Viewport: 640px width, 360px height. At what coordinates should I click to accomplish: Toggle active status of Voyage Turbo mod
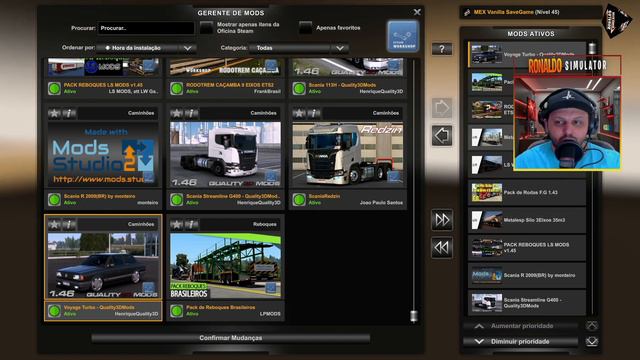tap(54, 311)
